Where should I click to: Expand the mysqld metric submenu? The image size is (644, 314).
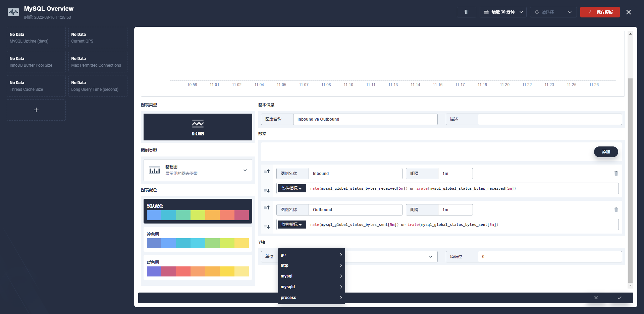pos(312,287)
